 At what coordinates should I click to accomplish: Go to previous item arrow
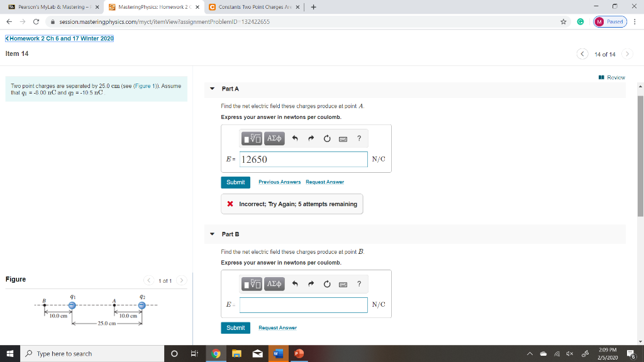582,54
